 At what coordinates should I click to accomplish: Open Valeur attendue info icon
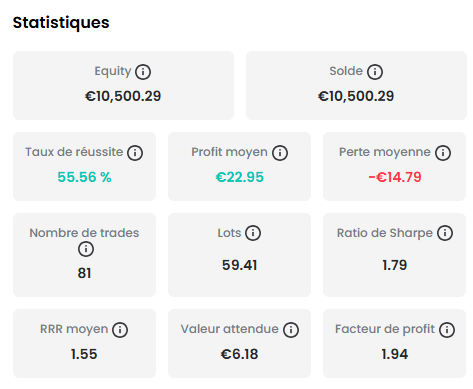(291, 330)
